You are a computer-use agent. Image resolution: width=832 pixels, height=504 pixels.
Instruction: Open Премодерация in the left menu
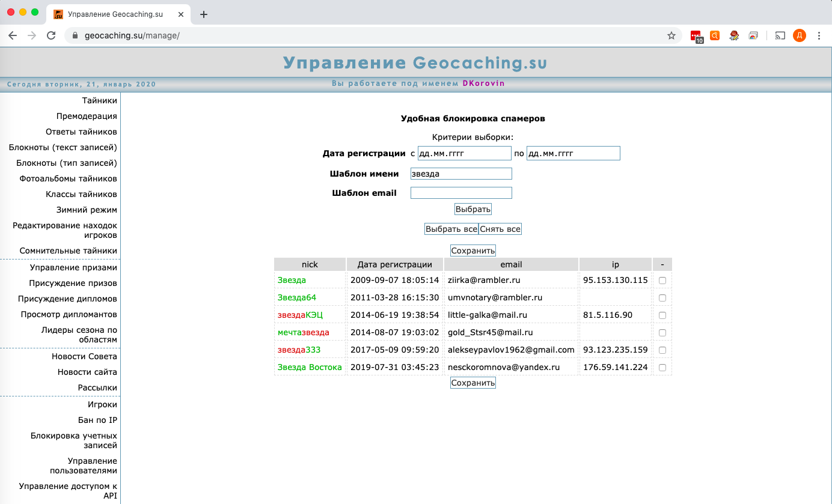point(87,116)
